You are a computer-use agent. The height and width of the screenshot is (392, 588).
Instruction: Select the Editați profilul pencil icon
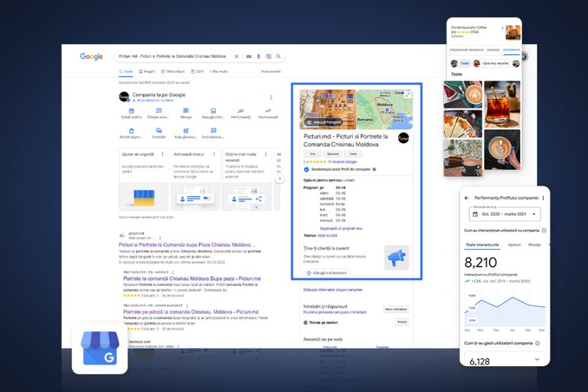pyautogui.click(x=132, y=110)
